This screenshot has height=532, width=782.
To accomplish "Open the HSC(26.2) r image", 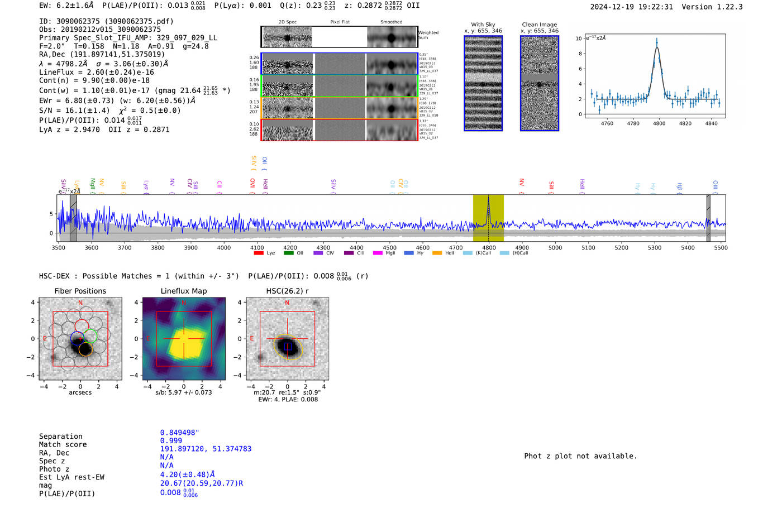I will coord(287,339).
